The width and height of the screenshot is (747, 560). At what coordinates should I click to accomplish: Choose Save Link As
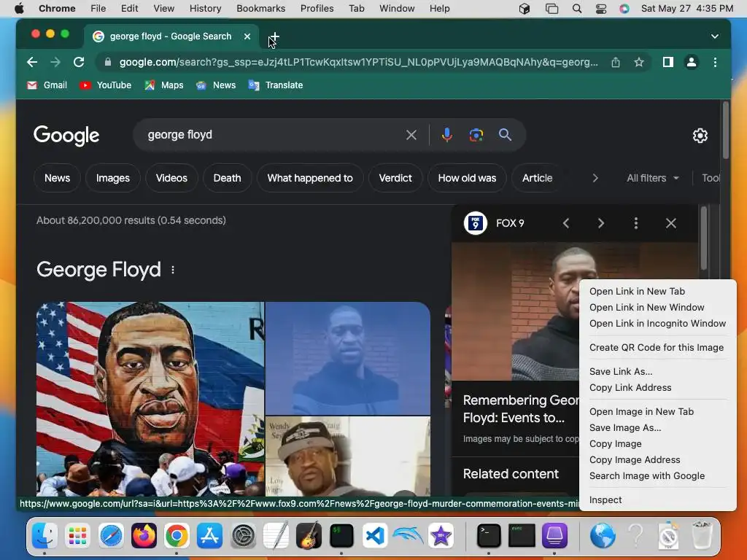pos(621,372)
